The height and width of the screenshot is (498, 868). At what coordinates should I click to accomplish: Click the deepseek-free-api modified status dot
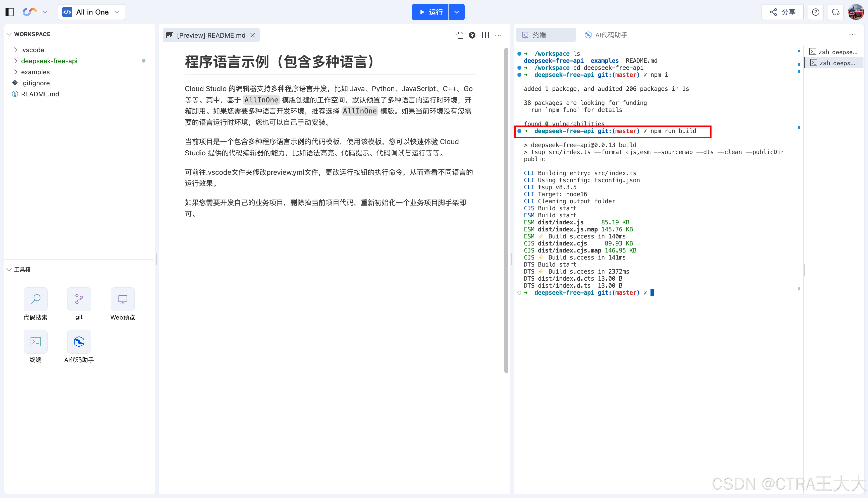click(x=144, y=61)
